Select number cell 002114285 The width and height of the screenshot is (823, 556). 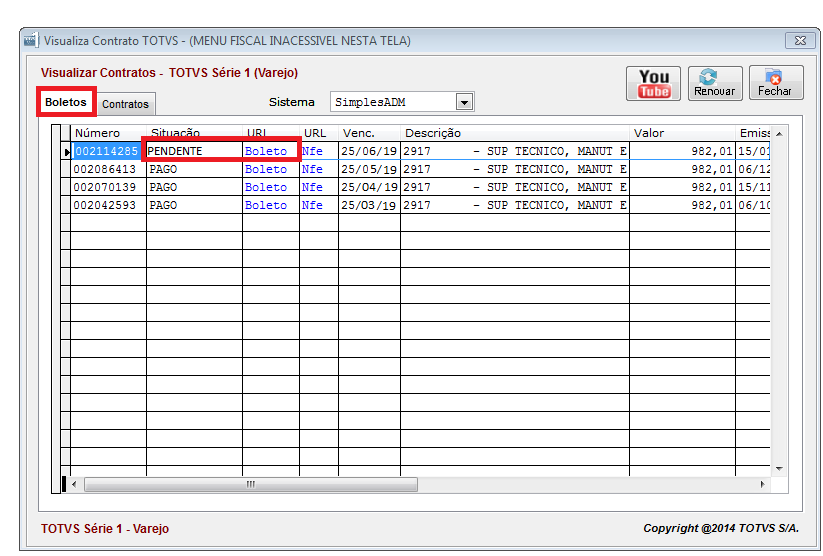[106, 151]
